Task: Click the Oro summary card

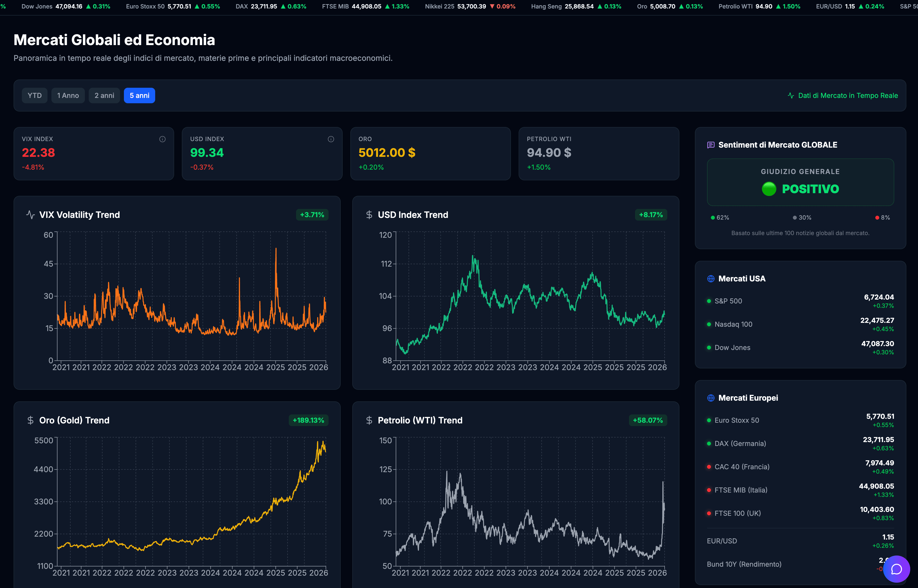Action: [x=430, y=153]
